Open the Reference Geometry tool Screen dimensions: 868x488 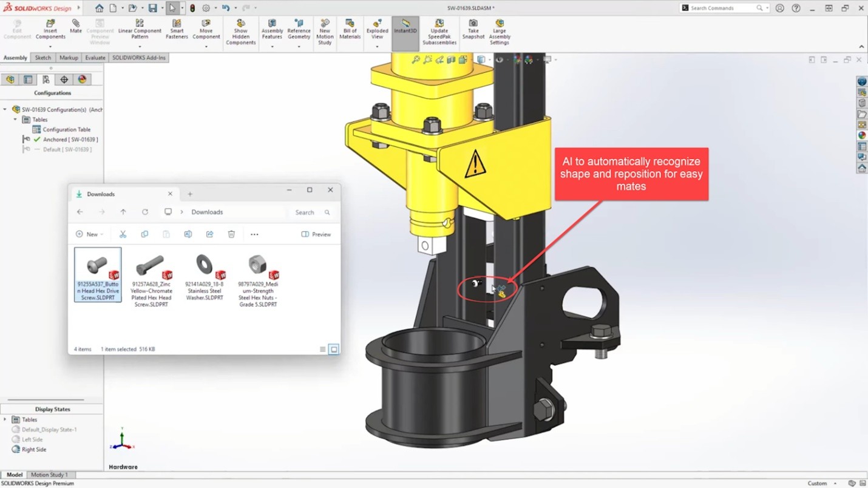click(x=299, y=30)
